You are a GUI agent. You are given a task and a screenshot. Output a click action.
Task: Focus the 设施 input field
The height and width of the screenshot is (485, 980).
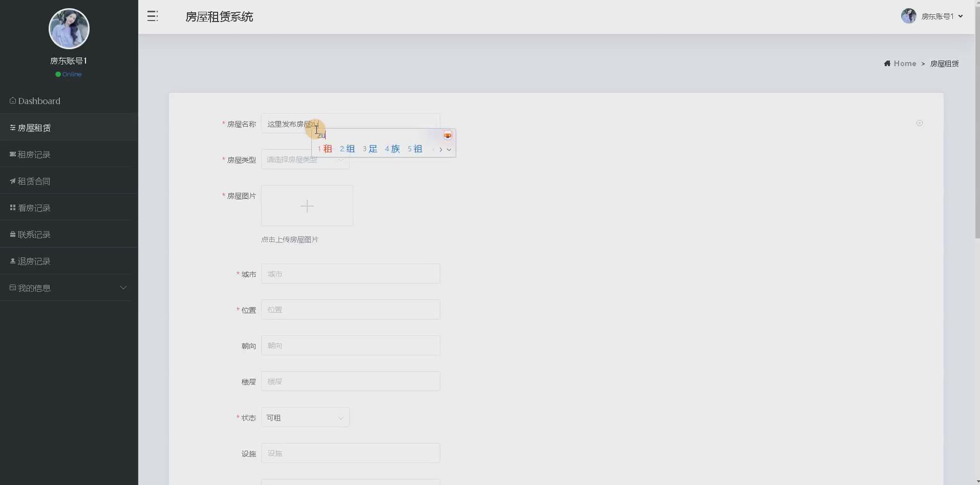351,453
